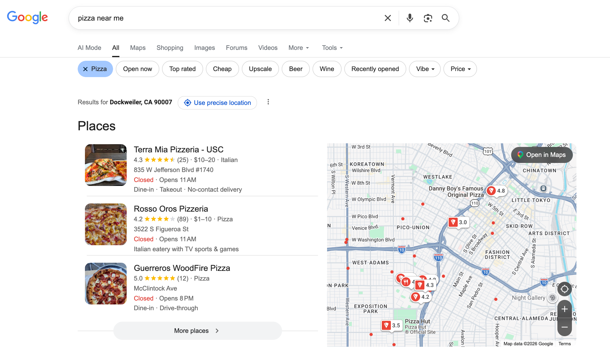Click the Night Gallery art marker
The height and width of the screenshot is (364, 610).
(x=552, y=298)
